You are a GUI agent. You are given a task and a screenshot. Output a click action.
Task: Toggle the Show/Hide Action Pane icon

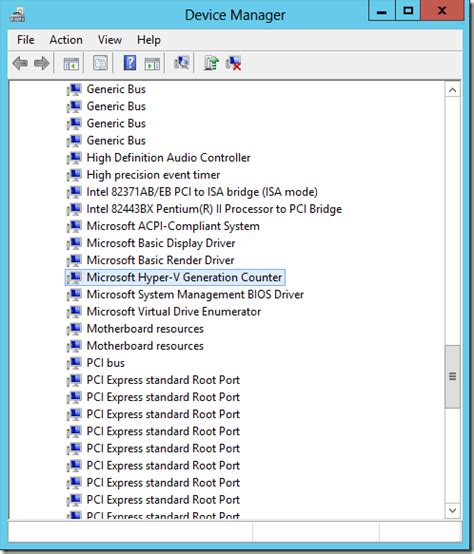click(x=152, y=64)
